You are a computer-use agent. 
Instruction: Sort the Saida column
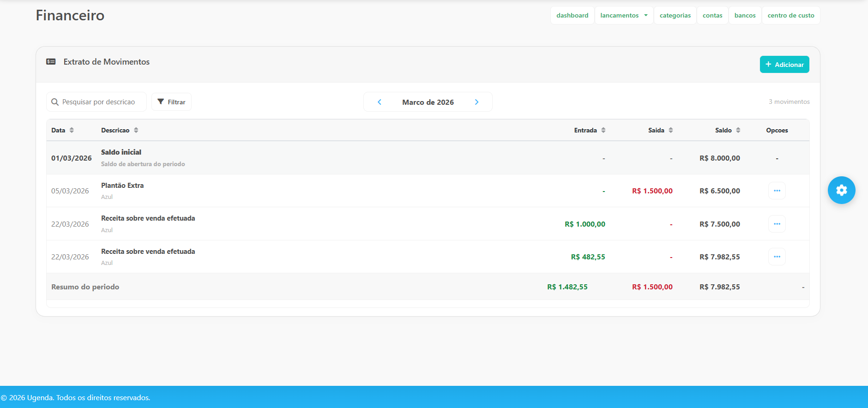click(x=670, y=130)
